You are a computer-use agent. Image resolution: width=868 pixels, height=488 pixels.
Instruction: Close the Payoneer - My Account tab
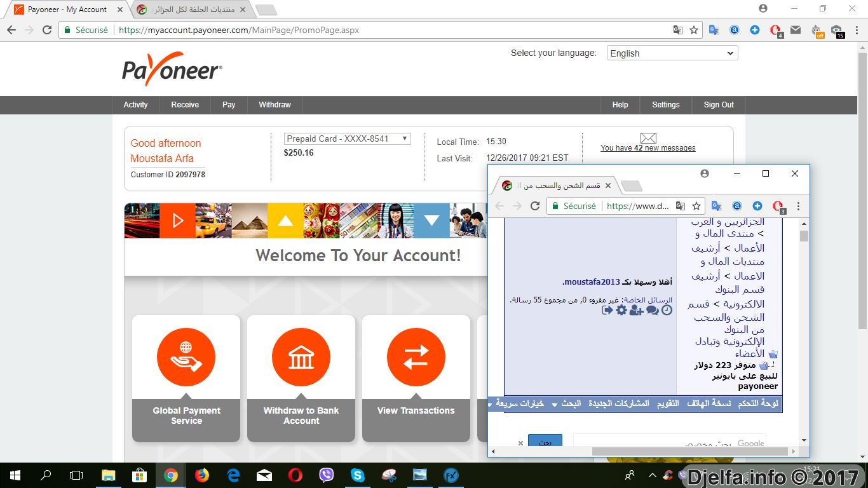click(120, 10)
